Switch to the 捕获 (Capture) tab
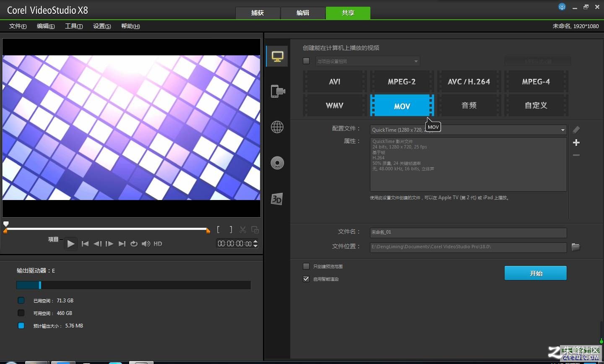Viewport: 604px width, 364px height. point(258,13)
